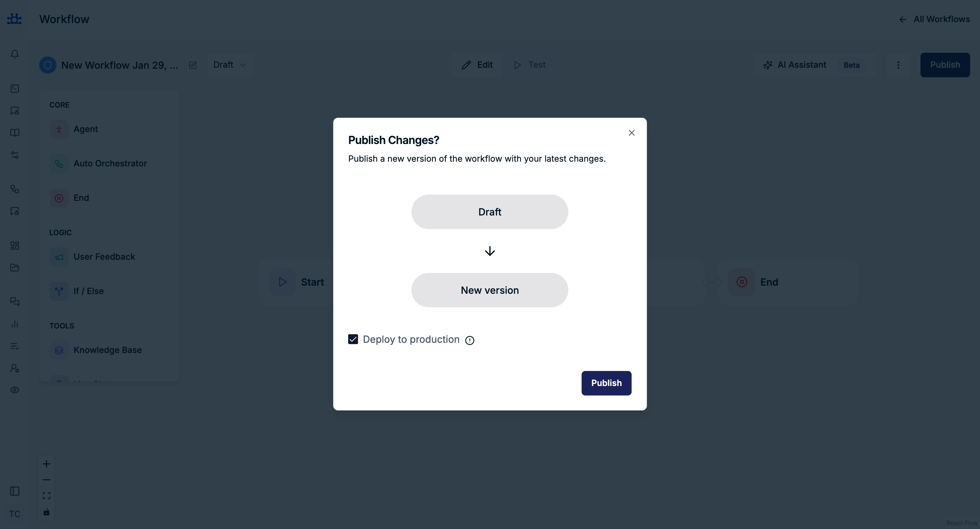Toggle the sidebar panel collapse icon
Image resolution: width=980 pixels, height=529 pixels.
pos(14,491)
